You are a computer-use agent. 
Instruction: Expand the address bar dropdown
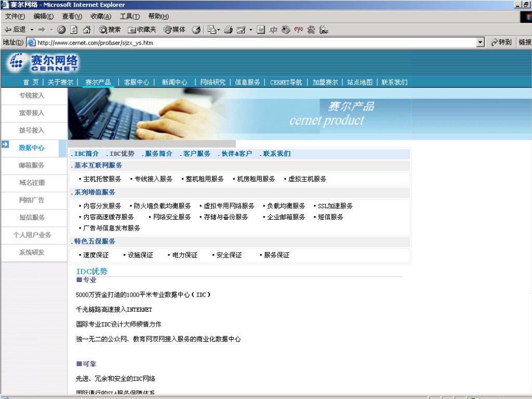pyautogui.click(x=481, y=43)
